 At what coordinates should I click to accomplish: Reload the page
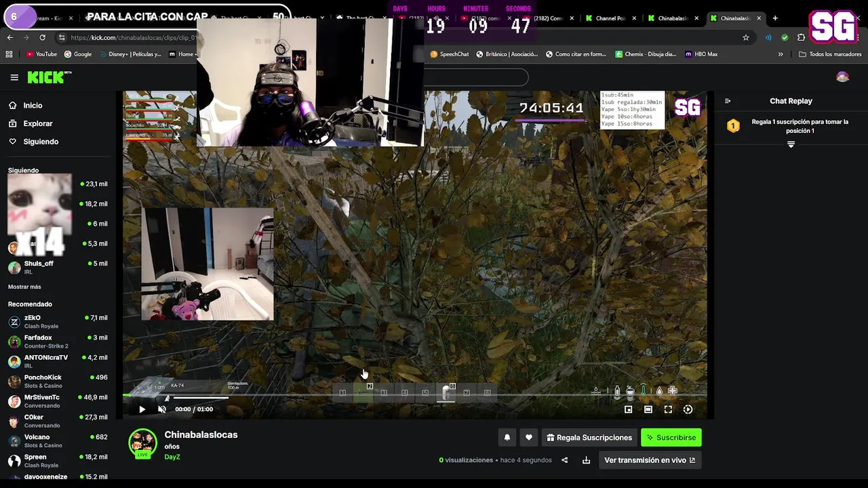pyautogui.click(x=42, y=37)
